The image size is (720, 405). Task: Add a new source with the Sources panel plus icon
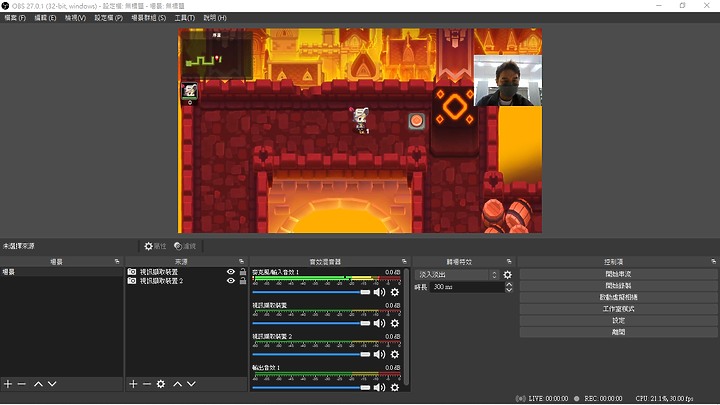click(133, 384)
